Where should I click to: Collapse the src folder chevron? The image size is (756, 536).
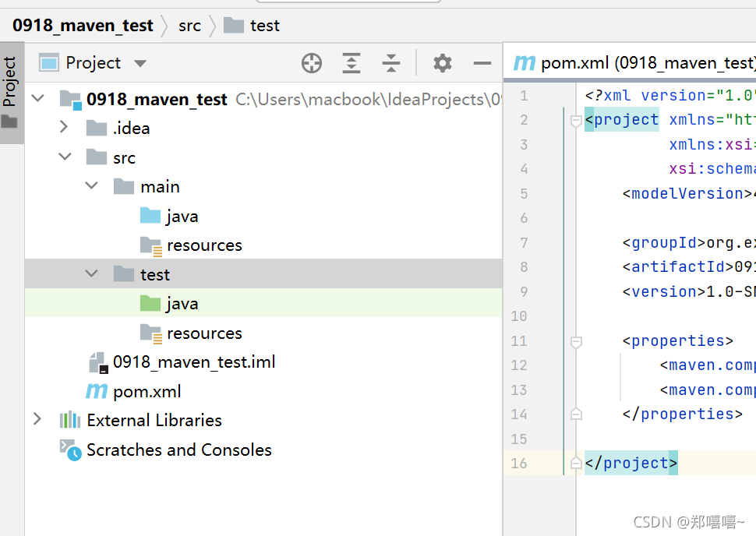(65, 157)
